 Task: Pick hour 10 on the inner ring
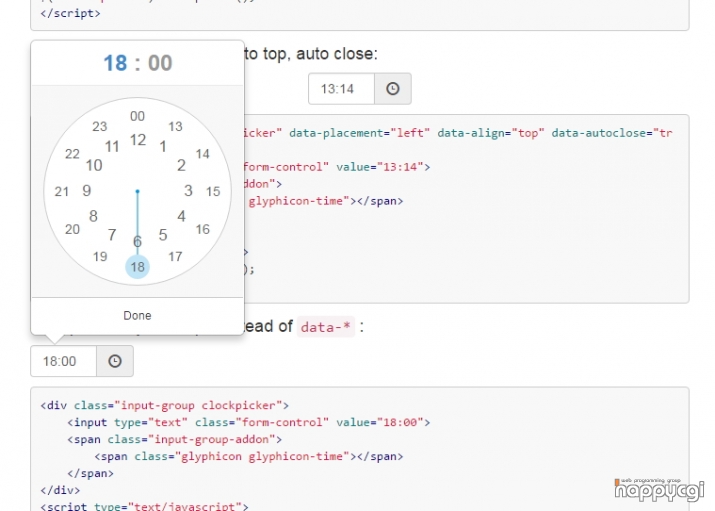94,165
